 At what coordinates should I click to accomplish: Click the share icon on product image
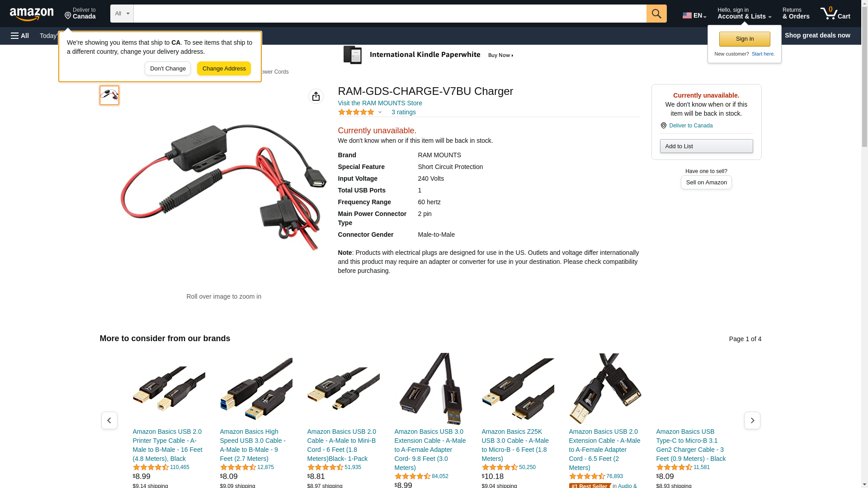(x=316, y=96)
